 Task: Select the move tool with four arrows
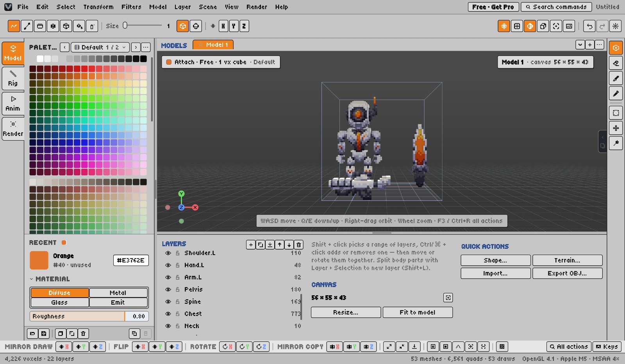(x=616, y=128)
